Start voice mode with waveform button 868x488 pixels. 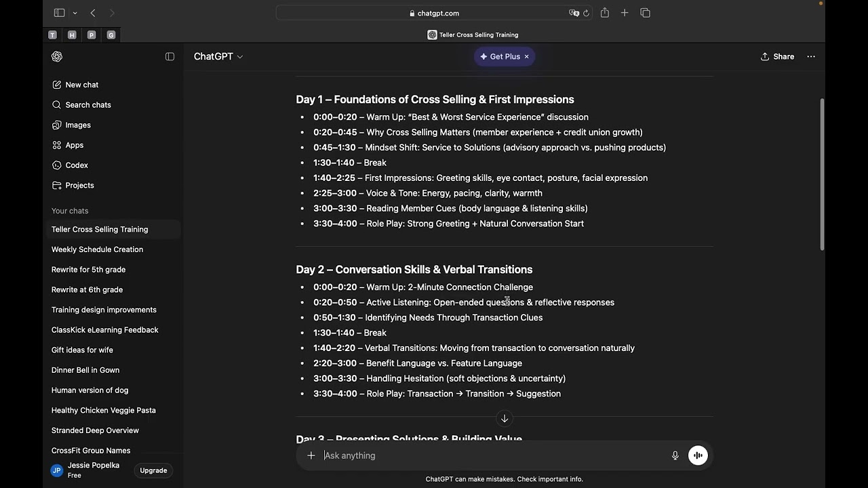tap(698, 455)
